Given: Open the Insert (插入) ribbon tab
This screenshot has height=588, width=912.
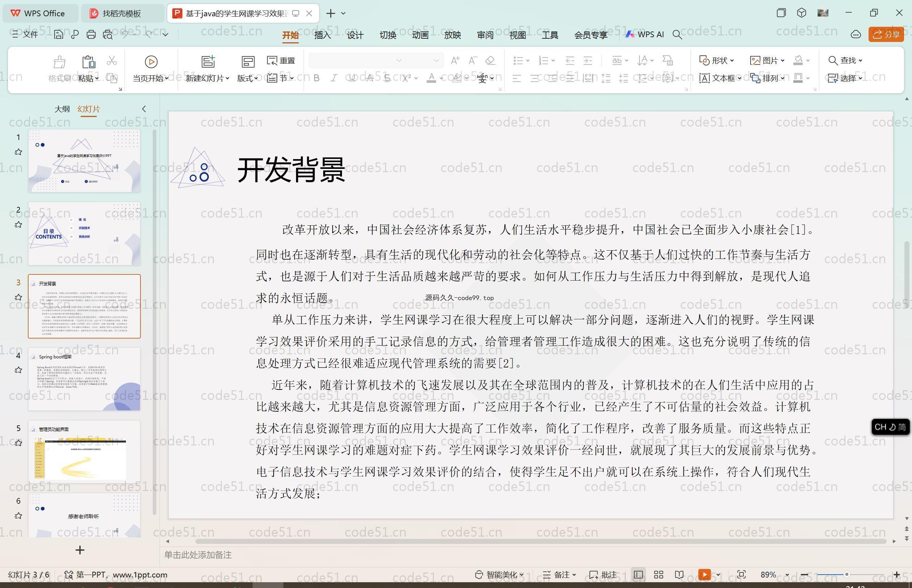Looking at the screenshot, I should [322, 35].
